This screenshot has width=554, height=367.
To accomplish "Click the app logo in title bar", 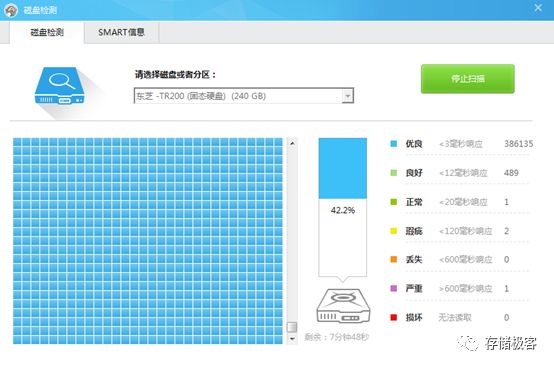I will point(11,10).
